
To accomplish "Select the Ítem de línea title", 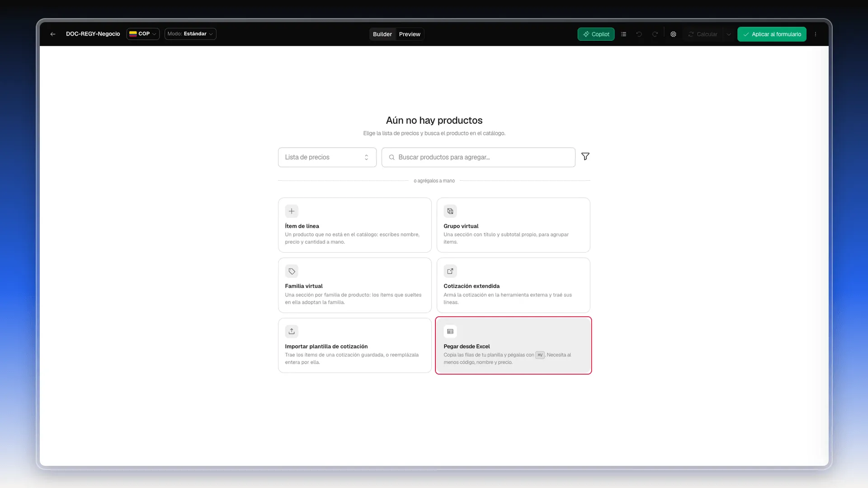I will tap(302, 226).
